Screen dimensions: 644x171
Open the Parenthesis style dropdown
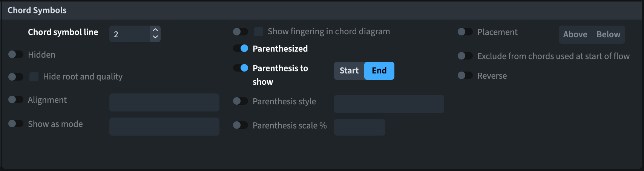(389, 104)
